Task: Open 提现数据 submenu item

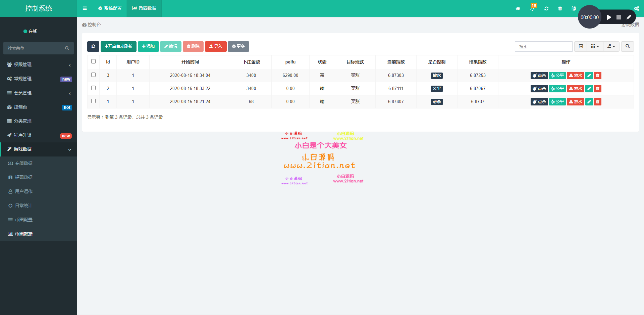Action: (x=39, y=177)
